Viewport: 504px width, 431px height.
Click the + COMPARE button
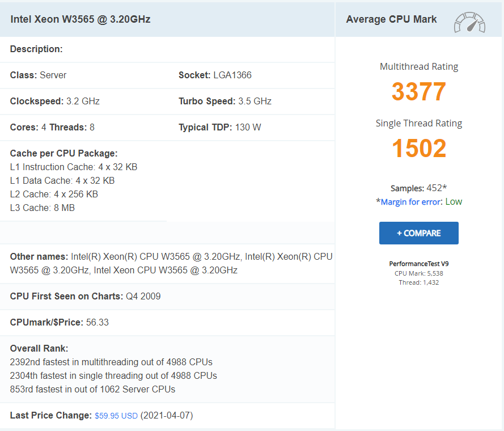click(x=418, y=233)
